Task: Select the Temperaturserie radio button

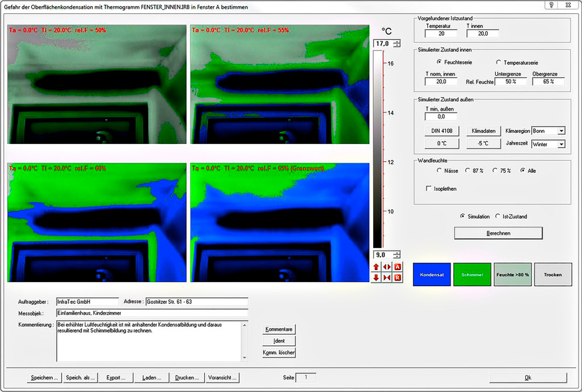Action: click(497, 61)
